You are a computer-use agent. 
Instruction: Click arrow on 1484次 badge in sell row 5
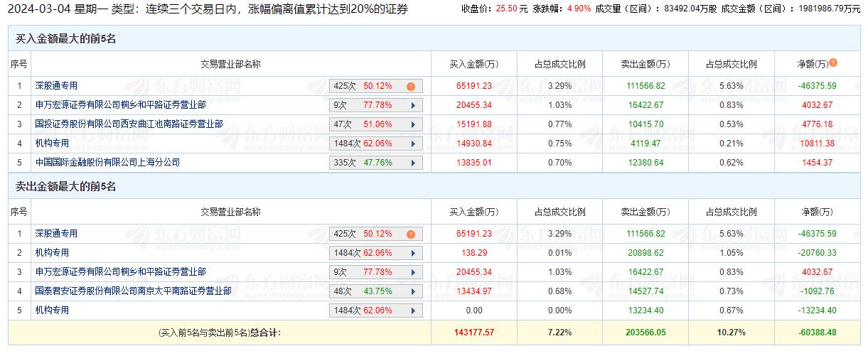[413, 310]
